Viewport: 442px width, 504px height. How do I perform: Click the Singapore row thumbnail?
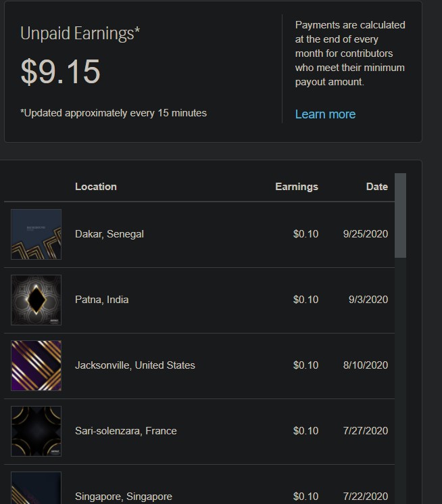tap(36, 488)
